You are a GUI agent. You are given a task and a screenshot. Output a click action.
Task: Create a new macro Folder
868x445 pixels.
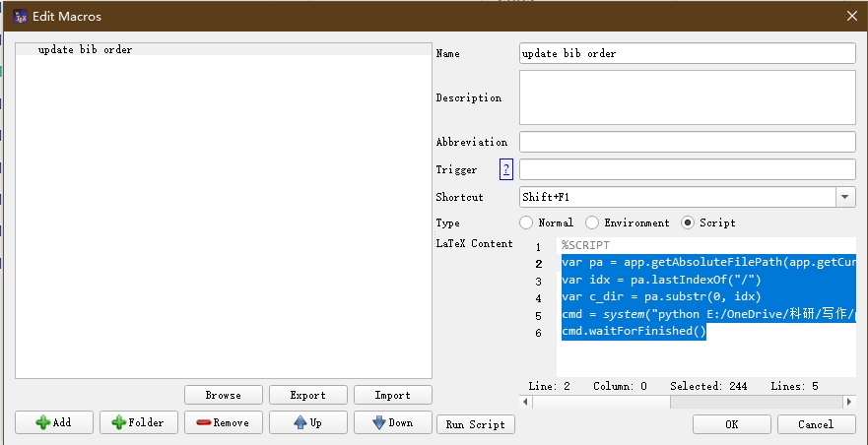138,422
